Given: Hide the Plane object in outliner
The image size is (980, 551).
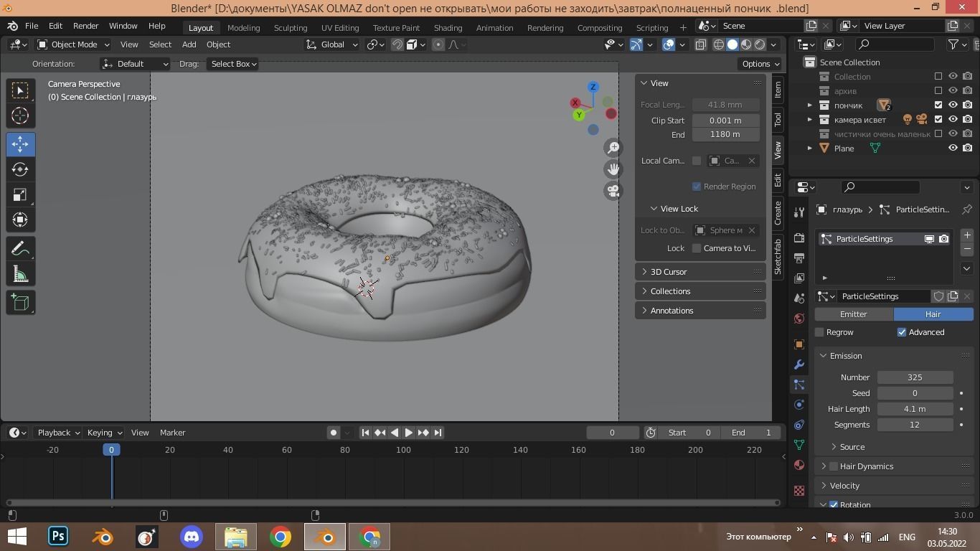Looking at the screenshot, I should (x=953, y=148).
